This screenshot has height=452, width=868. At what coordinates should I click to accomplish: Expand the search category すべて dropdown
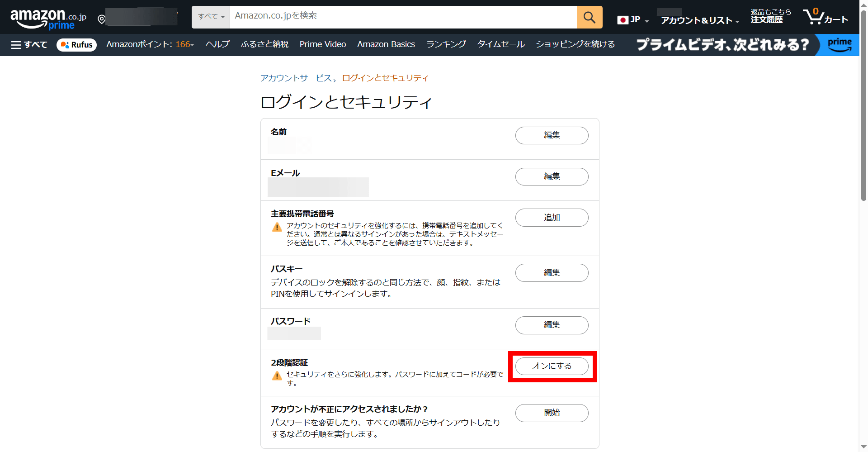click(x=211, y=17)
